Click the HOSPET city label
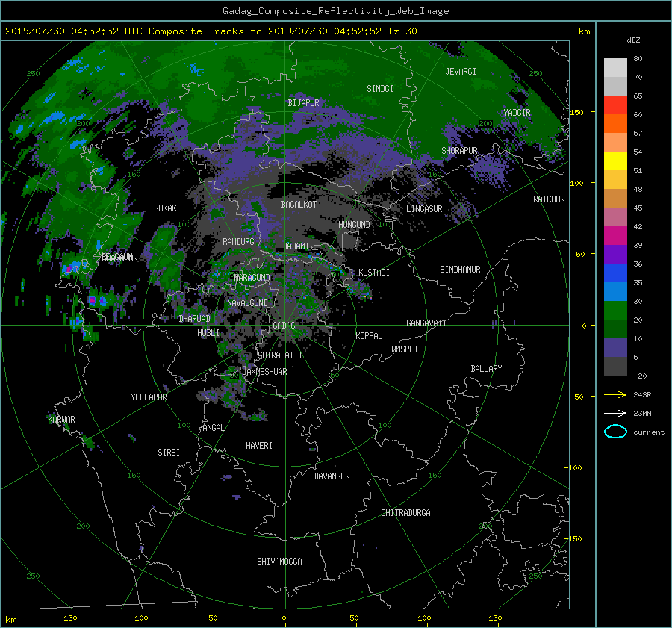672x628 pixels. click(x=405, y=349)
